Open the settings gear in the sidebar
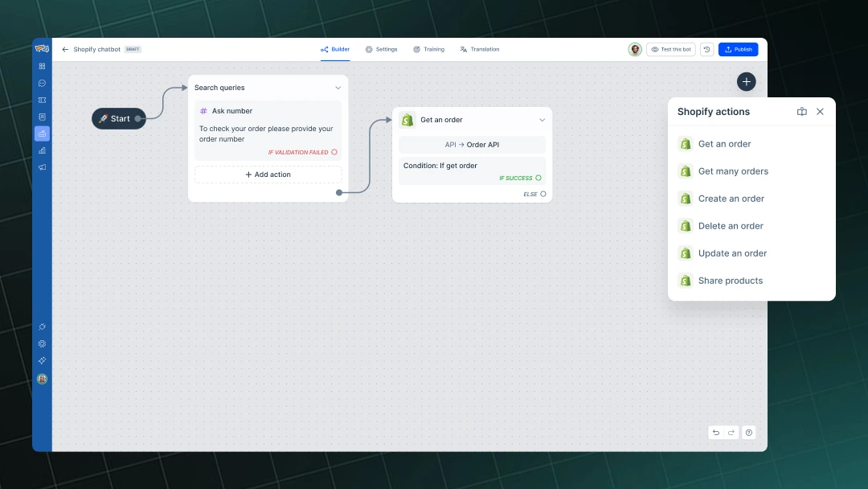This screenshot has height=489, width=868. [42, 343]
